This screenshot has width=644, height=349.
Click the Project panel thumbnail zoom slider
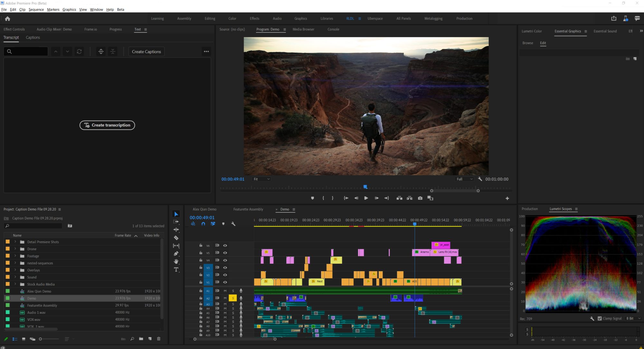click(x=41, y=339)
